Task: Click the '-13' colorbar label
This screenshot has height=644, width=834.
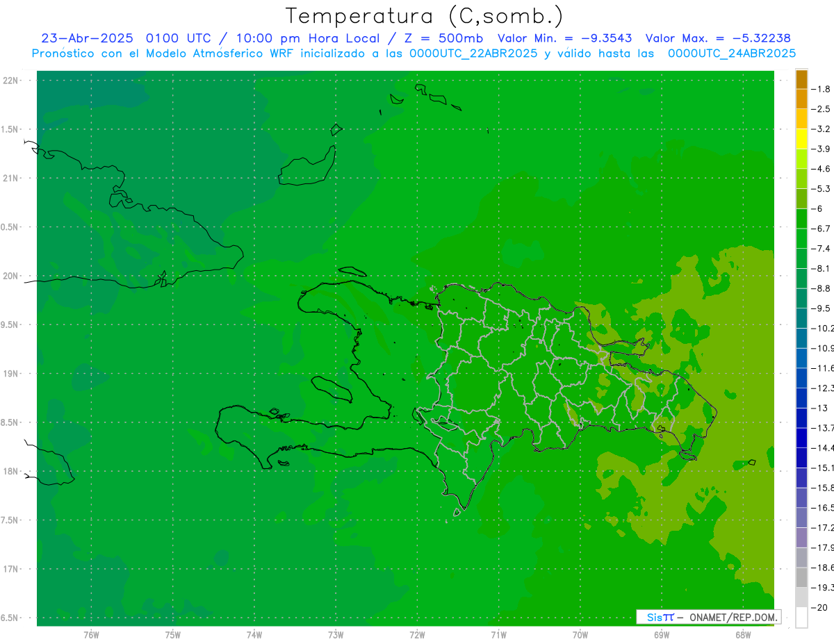Action: 819,408
